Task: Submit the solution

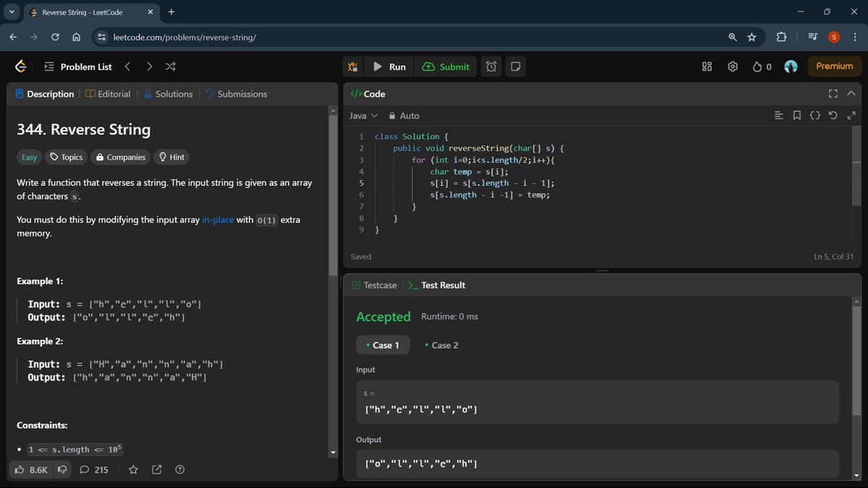Action: [446, 67]
